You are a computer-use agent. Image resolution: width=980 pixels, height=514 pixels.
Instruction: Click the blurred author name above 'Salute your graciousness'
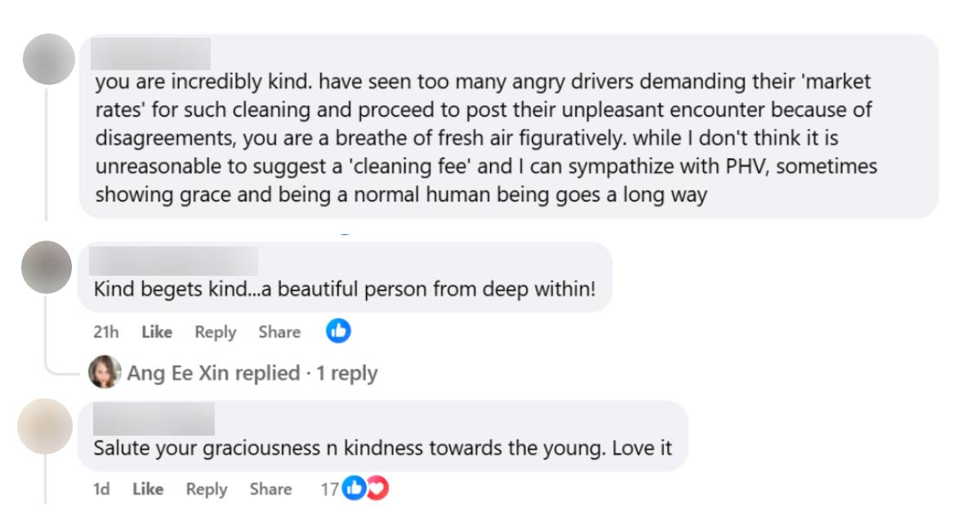tap(154, 419)
